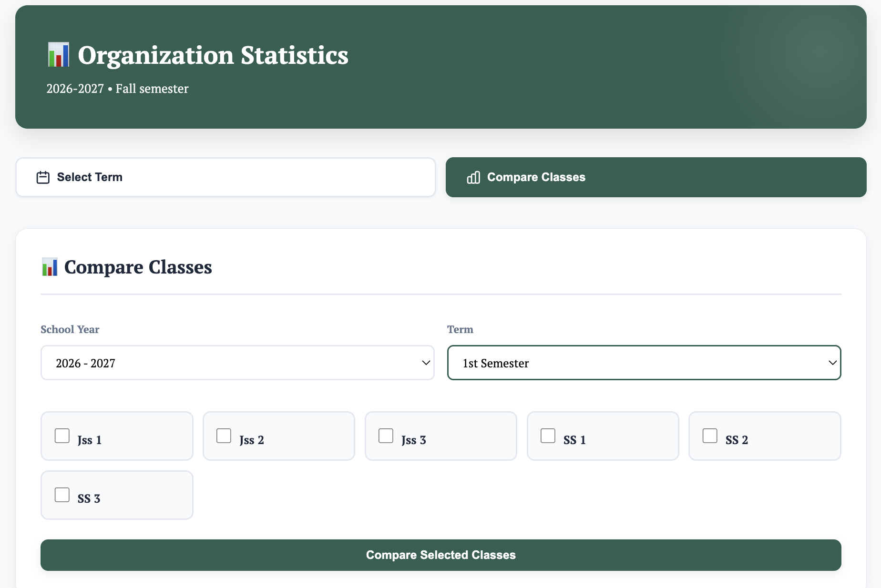Click the bar chart icon beside Compare Classes tab
Image resolution: width=881 pixels, height=588 pixels.
[x=473, y=177]
